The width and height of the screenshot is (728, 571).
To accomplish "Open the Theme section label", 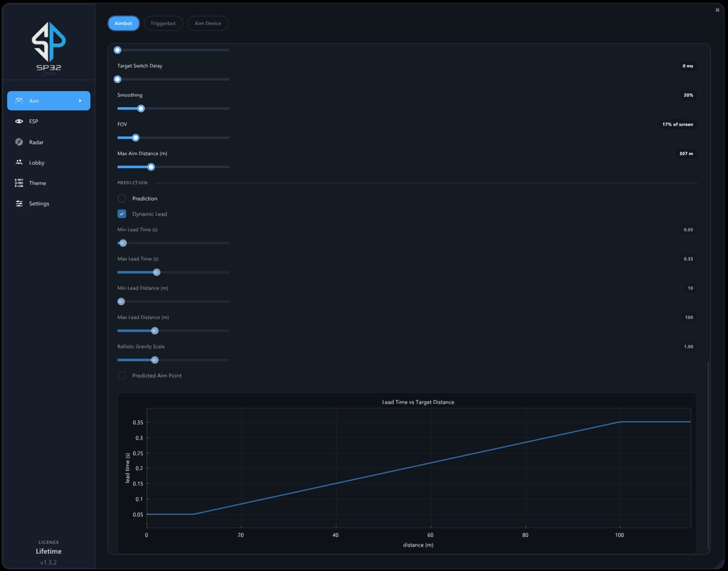I will pyautogui.click(x=38, y=183).
